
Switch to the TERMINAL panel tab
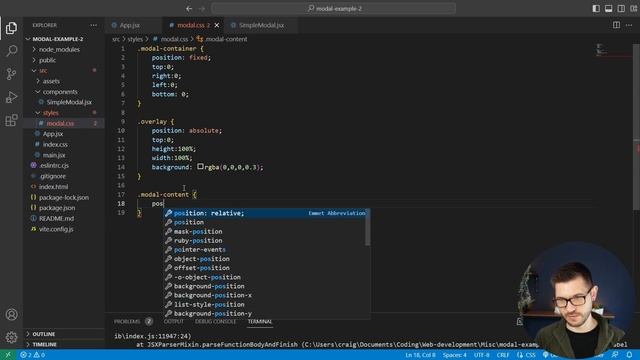pos(260,322)
